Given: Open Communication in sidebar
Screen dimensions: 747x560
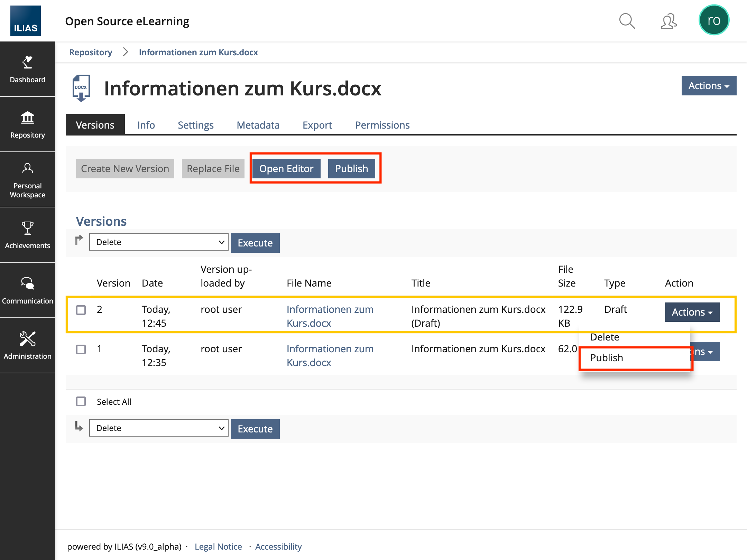Looking at the screenshot, I should pos(27,290).
